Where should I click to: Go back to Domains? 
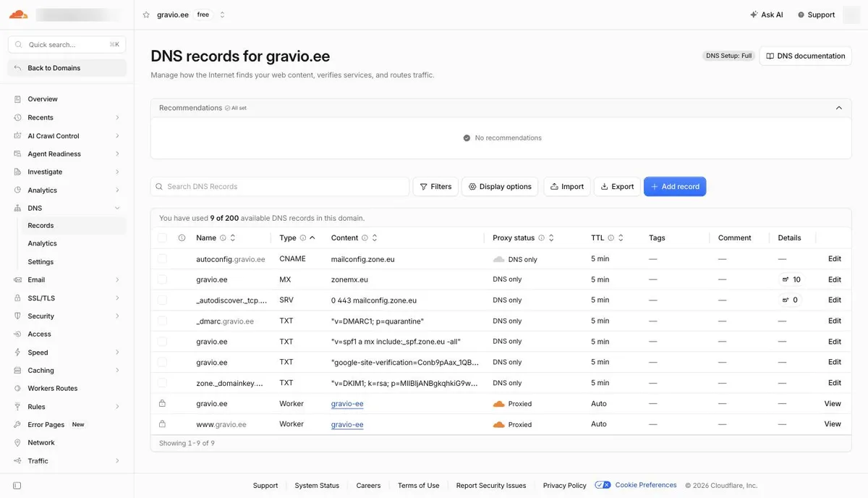[x=67, y=68]
